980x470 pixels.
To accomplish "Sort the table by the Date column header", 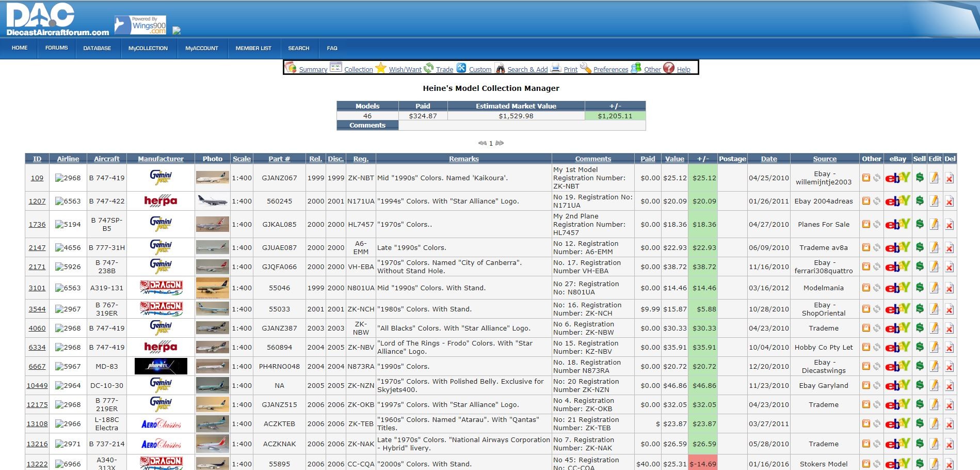I will tap(769, 159).
